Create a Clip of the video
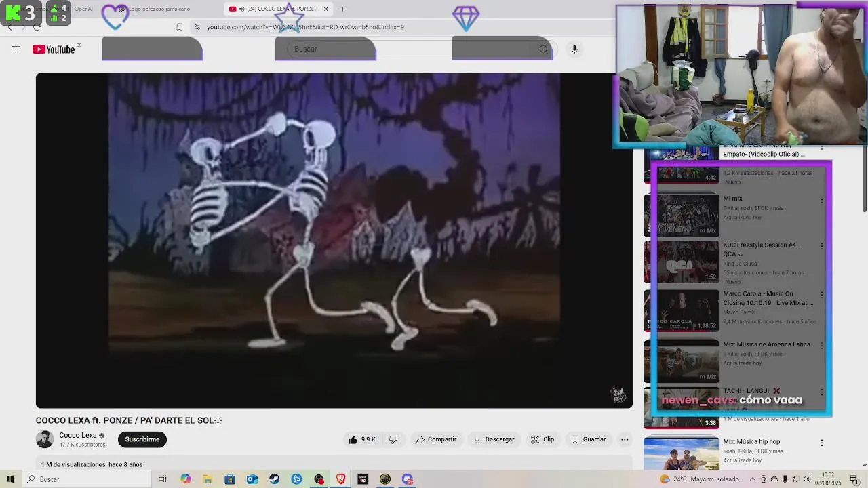Image resolution: width=868 pixels, height=488 pixels. [x=542, y=439]
